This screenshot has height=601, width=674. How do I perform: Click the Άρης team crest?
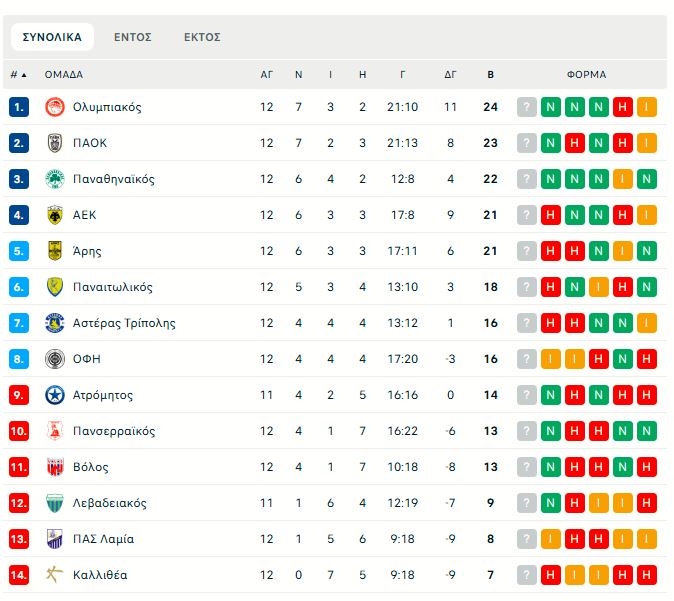click(x=55, y=251)
